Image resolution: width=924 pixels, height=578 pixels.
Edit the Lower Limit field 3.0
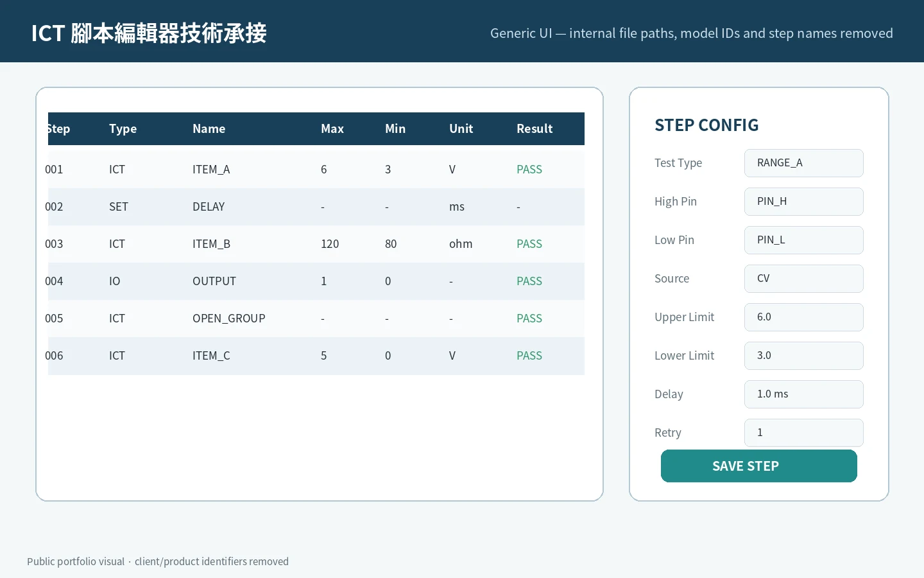click(x=804, y=356)
